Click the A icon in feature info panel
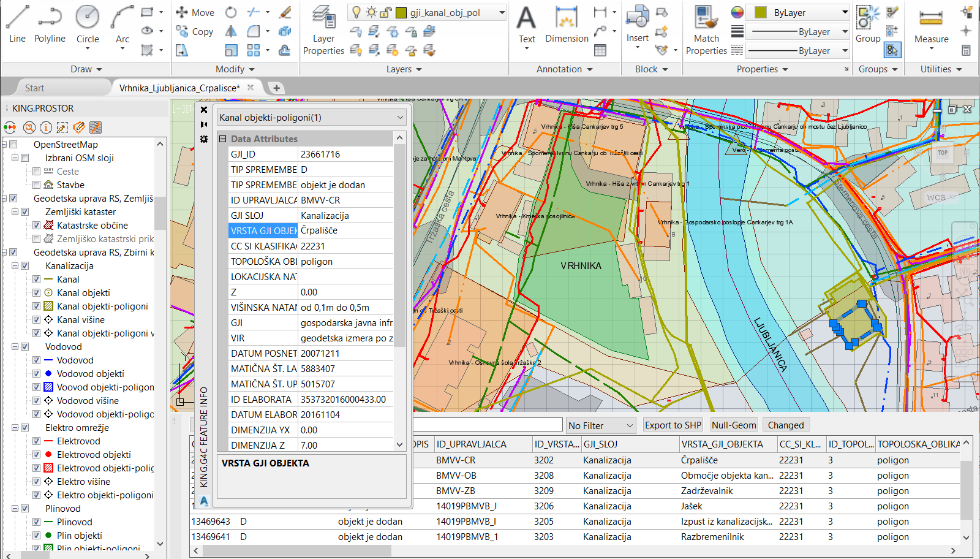Image resolution: width=980 pixels, height=559 pixels. (204, 501)
